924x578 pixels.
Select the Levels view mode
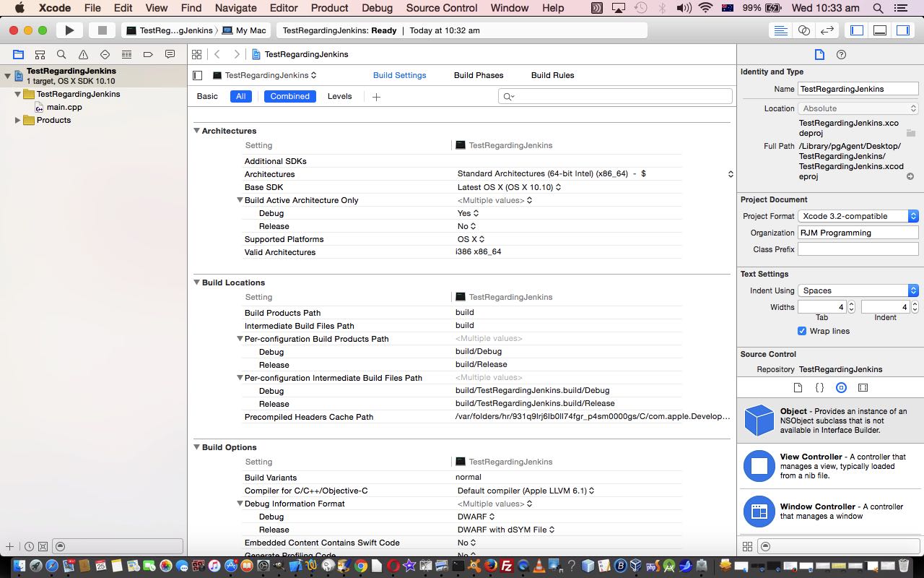point(340,96)
